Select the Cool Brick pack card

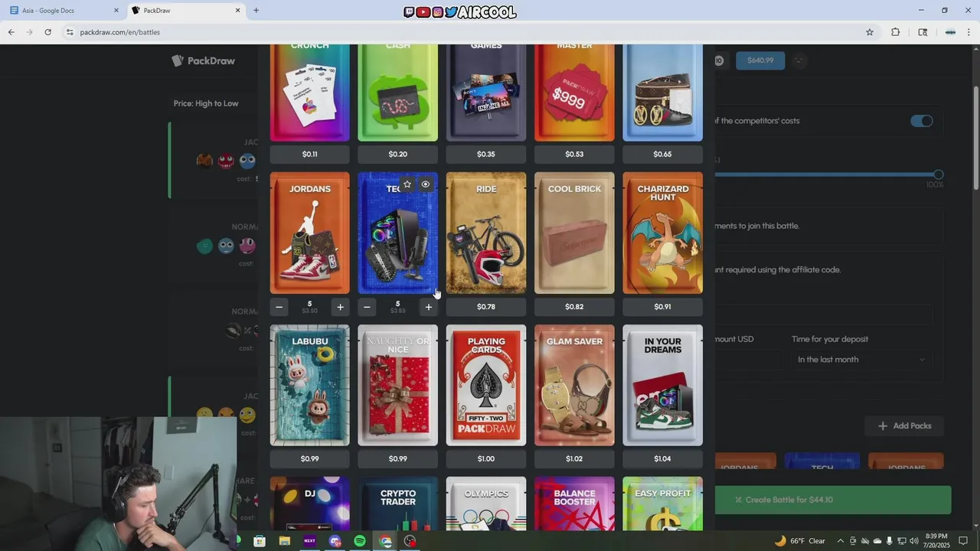pos(574,233)
